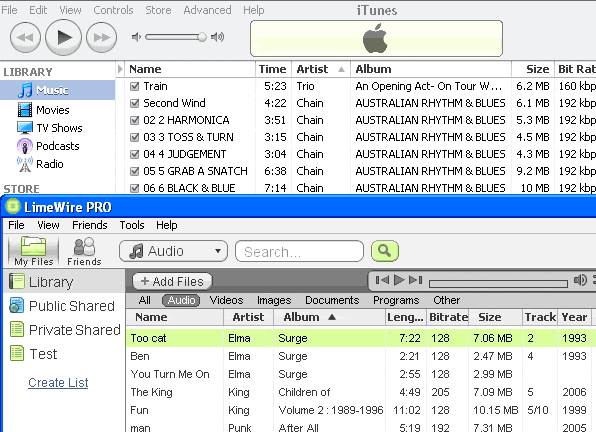596x432 pixels.
Task: Click the LimeWire PRO title bar logo
Action: [13, 207]
